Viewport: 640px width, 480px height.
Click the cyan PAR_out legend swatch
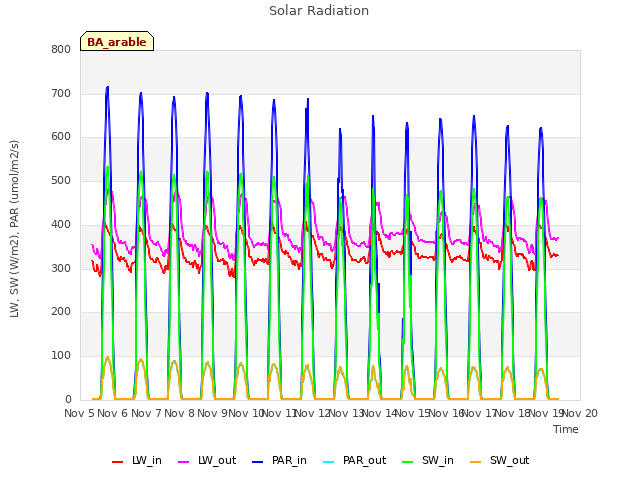[x=329, y=462]
